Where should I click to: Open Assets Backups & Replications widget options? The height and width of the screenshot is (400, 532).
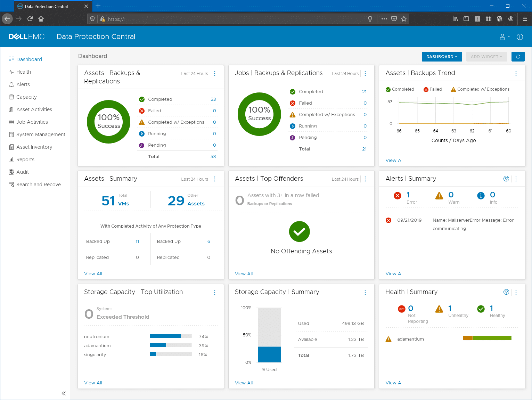click(215, 73)
